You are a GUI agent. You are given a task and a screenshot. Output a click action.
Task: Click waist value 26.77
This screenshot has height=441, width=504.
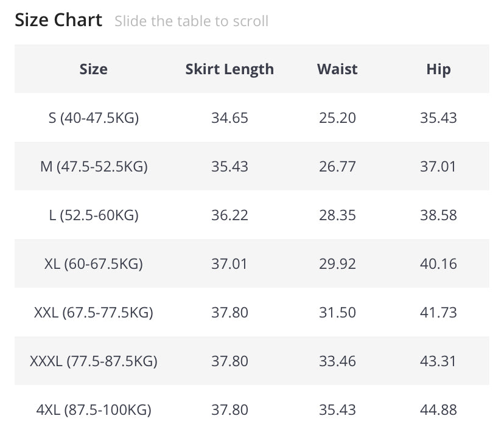pos(337,166)
